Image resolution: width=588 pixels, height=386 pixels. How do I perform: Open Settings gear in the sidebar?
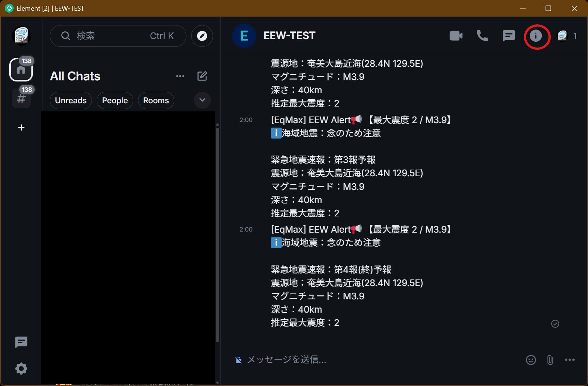(x=21, y=369)
